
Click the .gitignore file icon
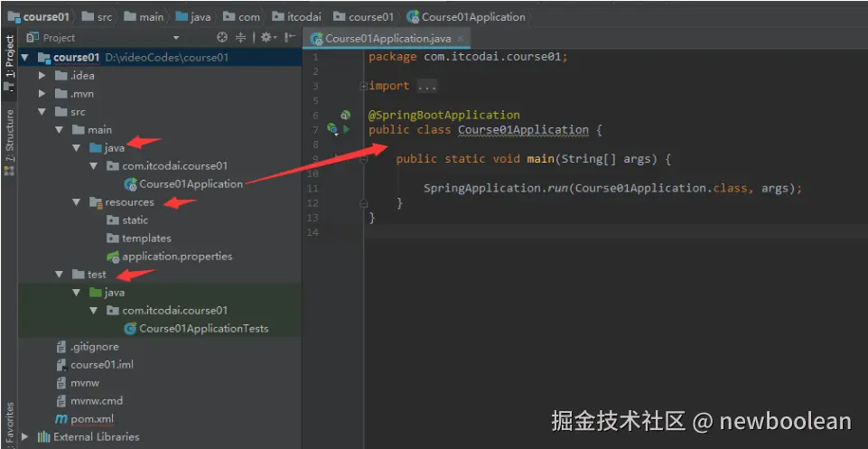[x=61, y=347]
